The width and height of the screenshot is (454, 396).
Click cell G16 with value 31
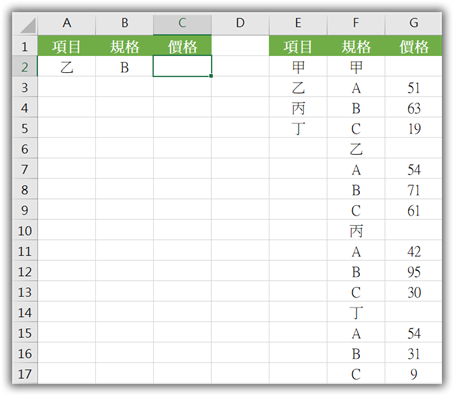pyautogui.click(x=414, y=353)
